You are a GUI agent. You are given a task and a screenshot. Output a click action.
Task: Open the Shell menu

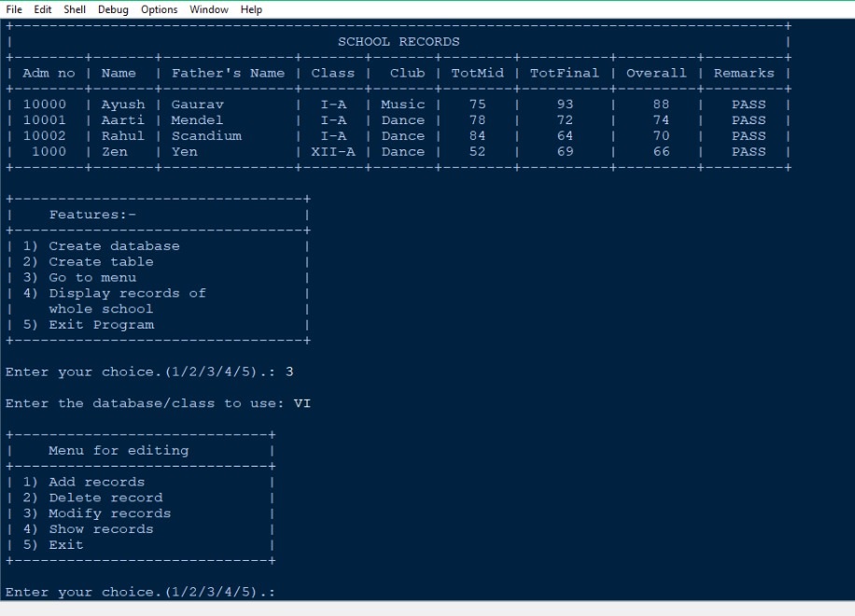click(75, 9)
